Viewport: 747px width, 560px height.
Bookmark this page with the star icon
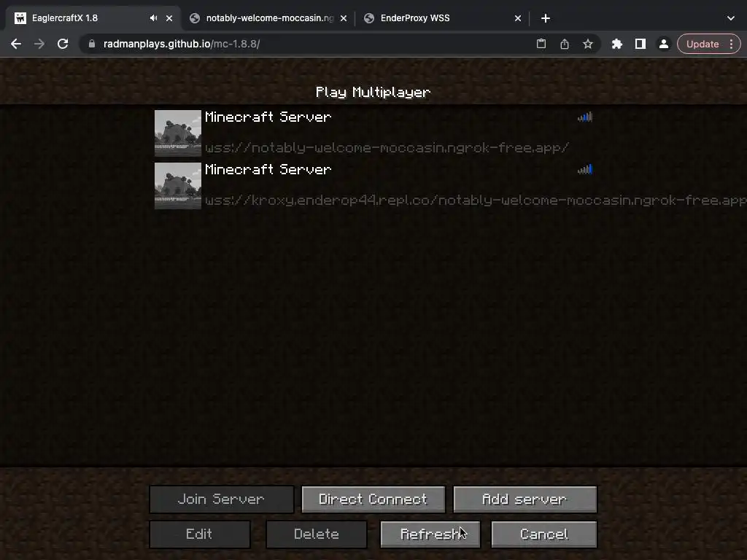click(x=588, y=44)
